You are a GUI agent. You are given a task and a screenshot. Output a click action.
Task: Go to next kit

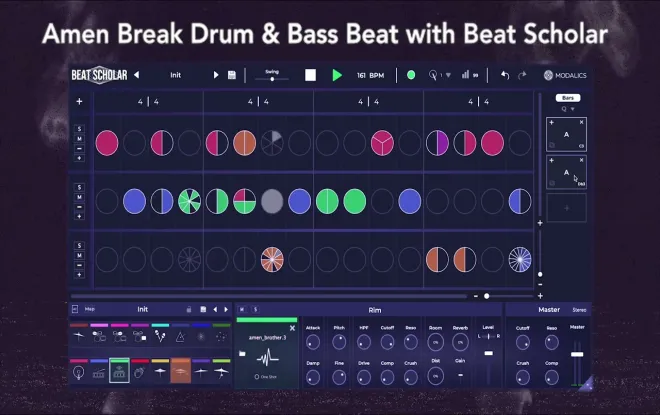(226, 309)
